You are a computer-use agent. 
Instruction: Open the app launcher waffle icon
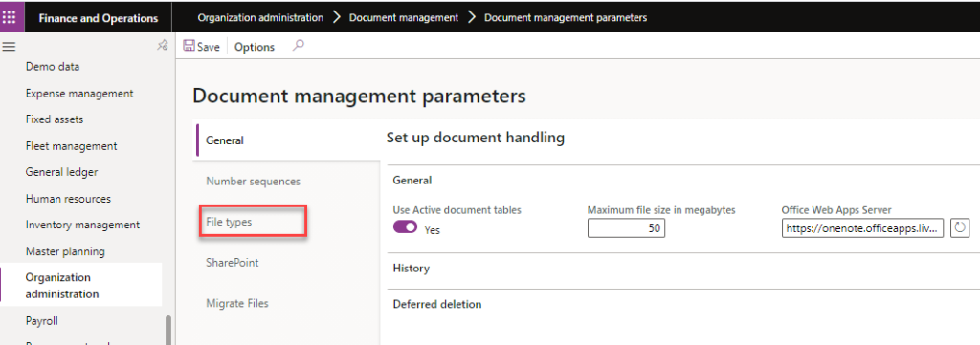click(10, 17)
